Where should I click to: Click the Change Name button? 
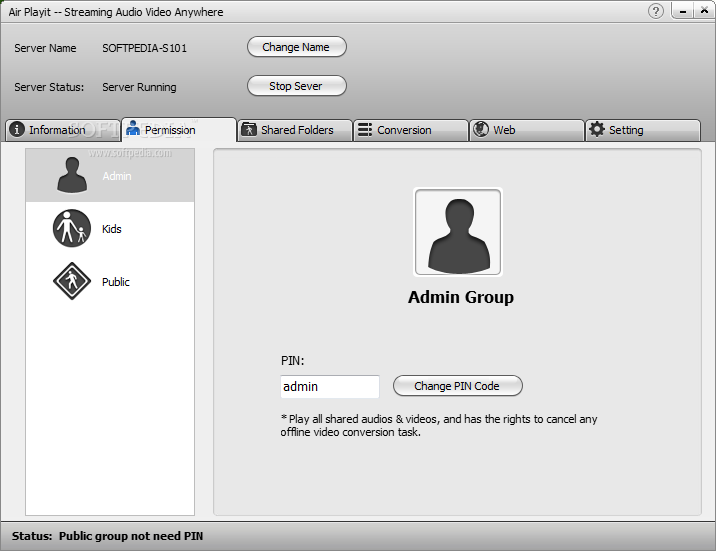tap(297, 47)
